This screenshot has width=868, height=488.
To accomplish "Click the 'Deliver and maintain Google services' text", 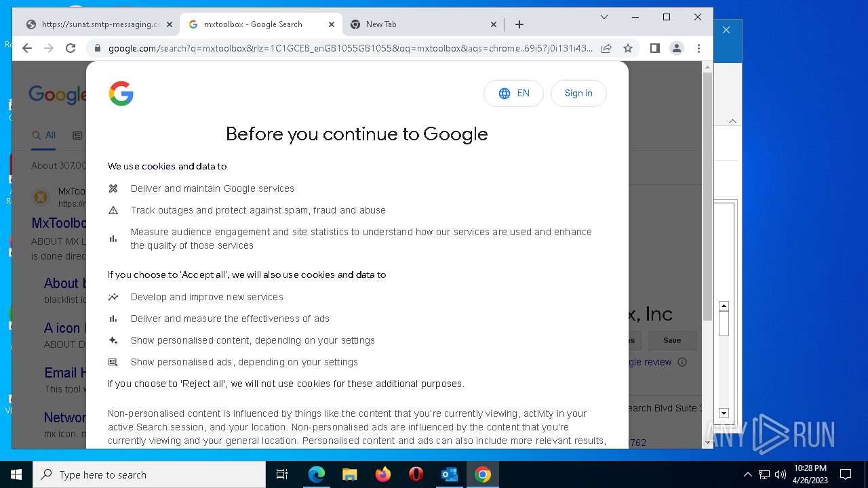I will tap(212, 188).
